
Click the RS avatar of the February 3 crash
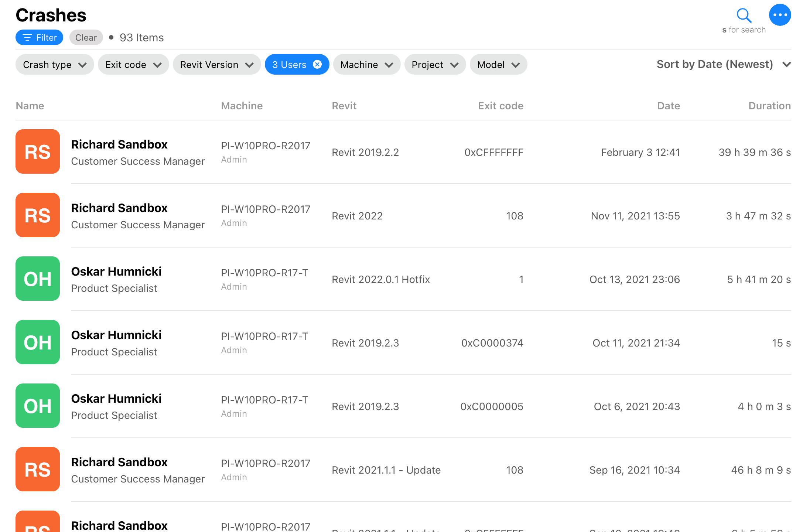pyautogui.click(x=38, y=151)
